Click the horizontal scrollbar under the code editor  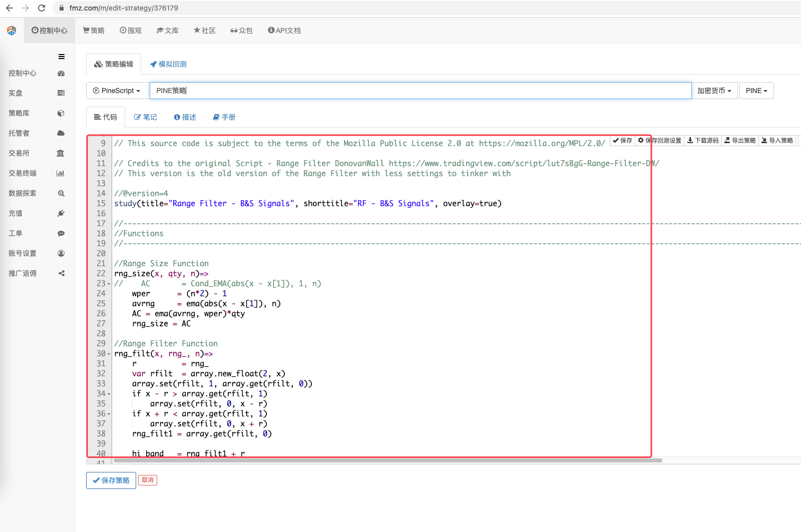coord(388,460)
